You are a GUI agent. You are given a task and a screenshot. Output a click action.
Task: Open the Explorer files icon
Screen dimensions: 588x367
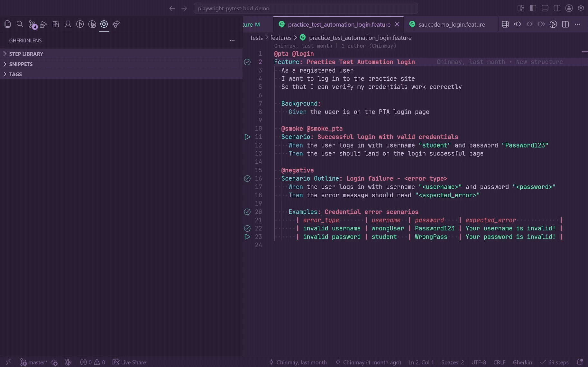[x=8, y=24]
